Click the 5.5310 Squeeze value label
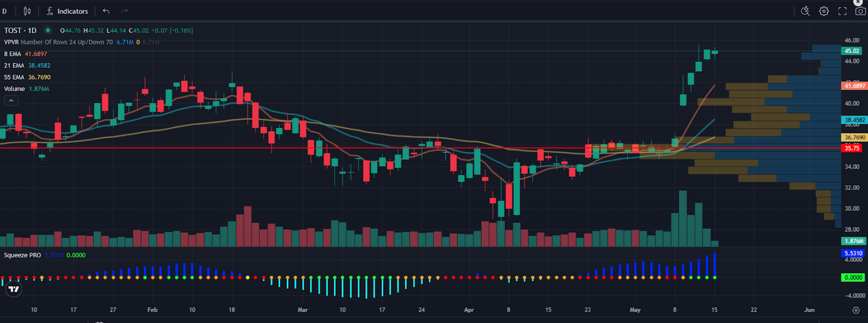 click(x=853, y=253)
